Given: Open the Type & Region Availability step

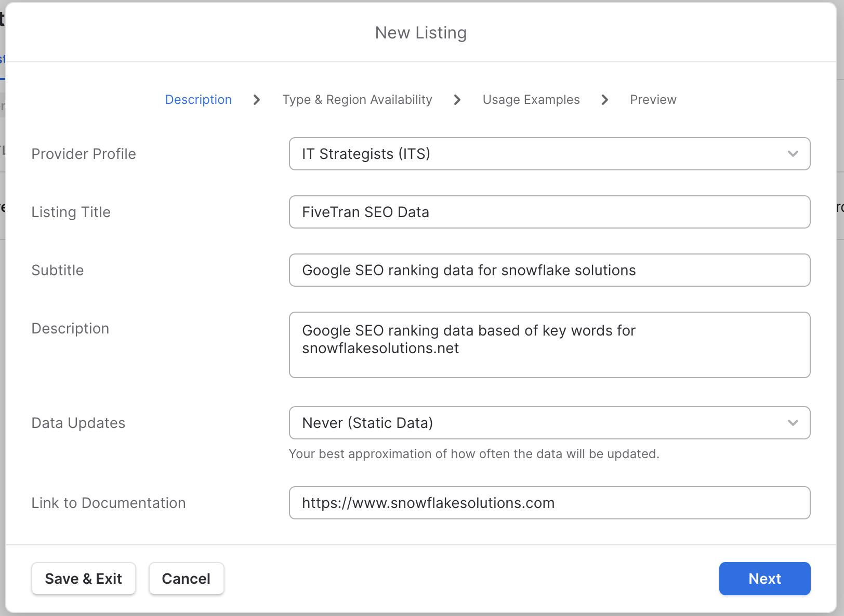Looking at the screenshot, I should pos(357,100).
